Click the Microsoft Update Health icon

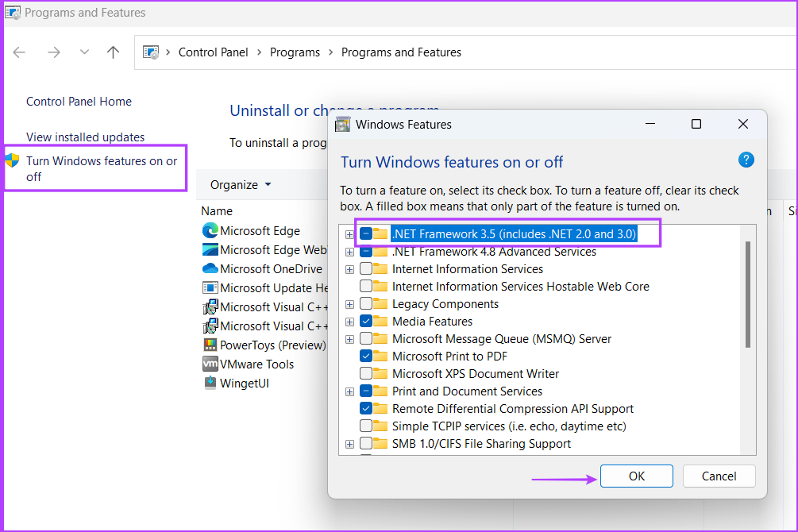pos(210,287)
